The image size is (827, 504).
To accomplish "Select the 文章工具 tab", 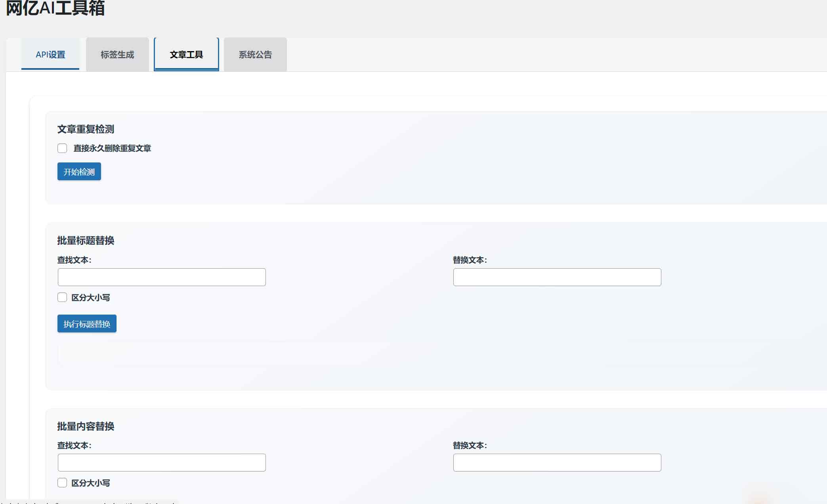I will coord(186,55).
